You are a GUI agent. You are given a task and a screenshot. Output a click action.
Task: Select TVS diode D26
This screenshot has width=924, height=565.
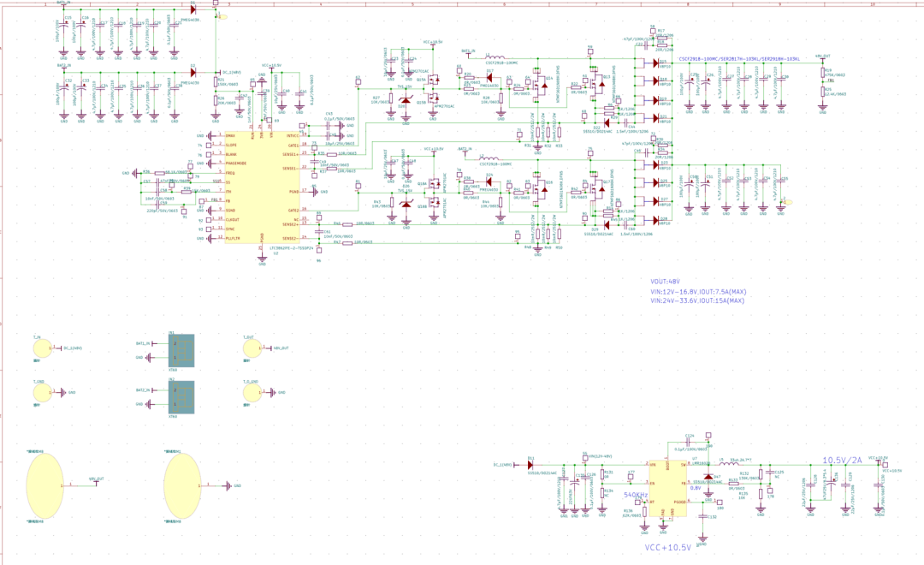pos(406,204)
